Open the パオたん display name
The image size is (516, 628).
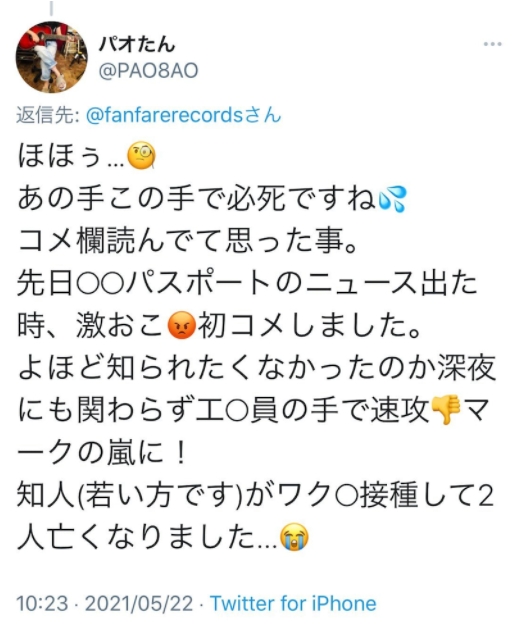[137, 44]
